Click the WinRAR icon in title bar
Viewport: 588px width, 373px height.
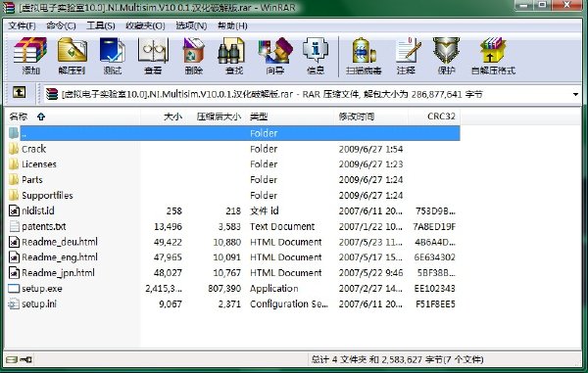[8, 7]
